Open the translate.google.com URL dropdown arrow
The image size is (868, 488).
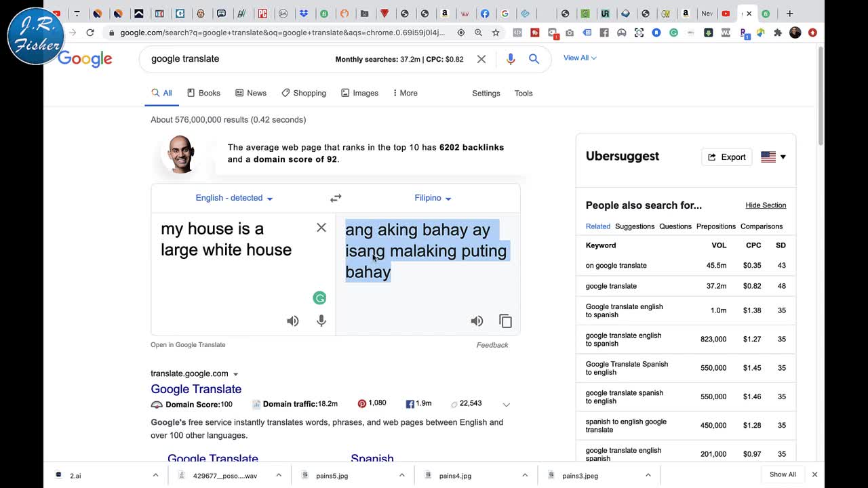[236, 374]
